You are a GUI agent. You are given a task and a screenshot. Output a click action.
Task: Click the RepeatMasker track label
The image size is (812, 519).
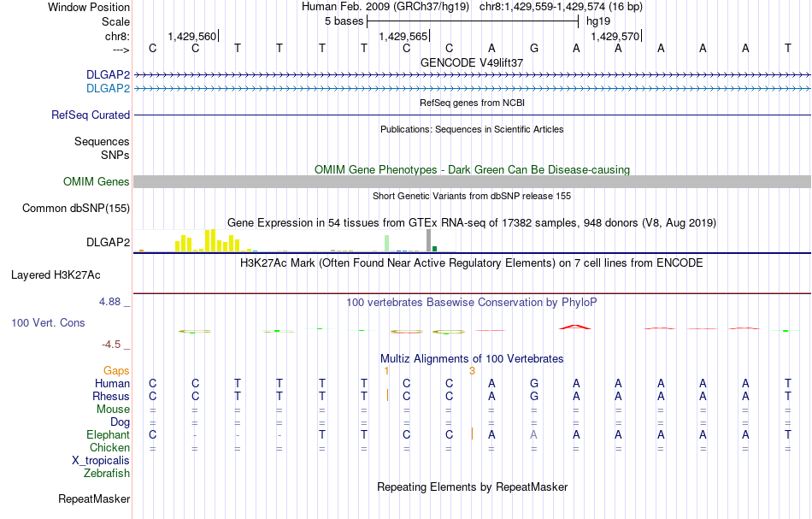tap(94, 498)
